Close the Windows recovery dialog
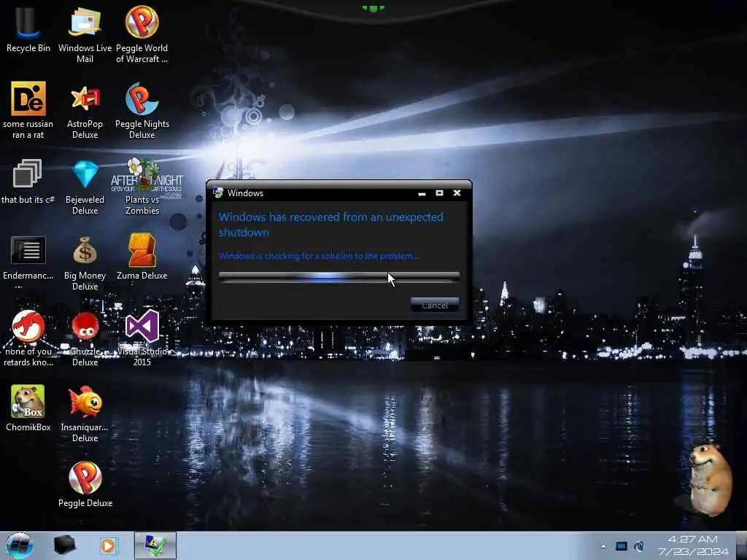 [x=457, y=192]
